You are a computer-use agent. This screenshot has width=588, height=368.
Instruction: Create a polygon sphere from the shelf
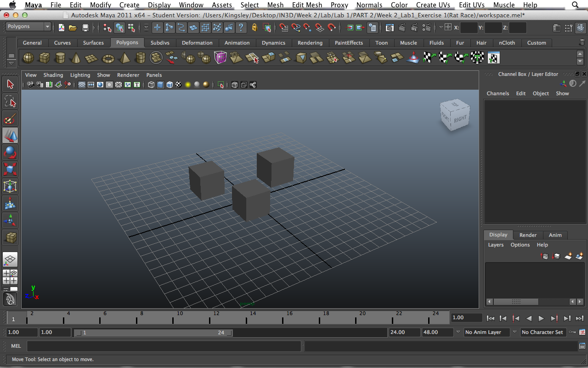[28, 58]
